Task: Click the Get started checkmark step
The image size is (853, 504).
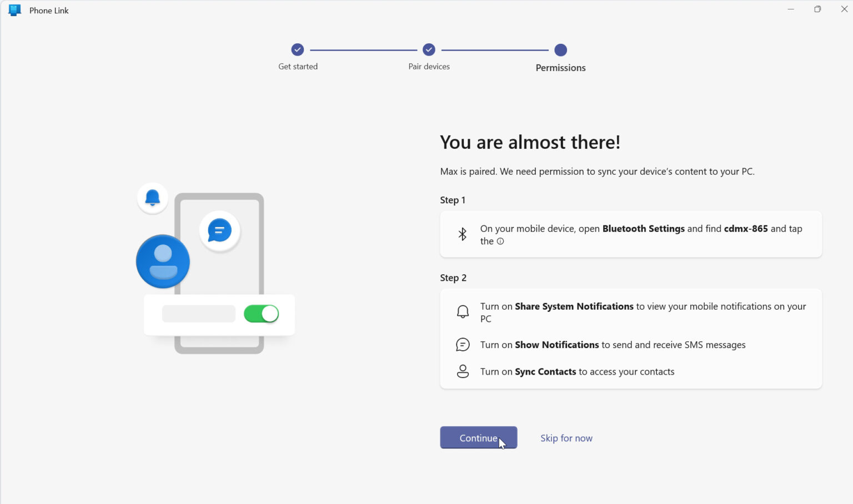Action: 298,50
